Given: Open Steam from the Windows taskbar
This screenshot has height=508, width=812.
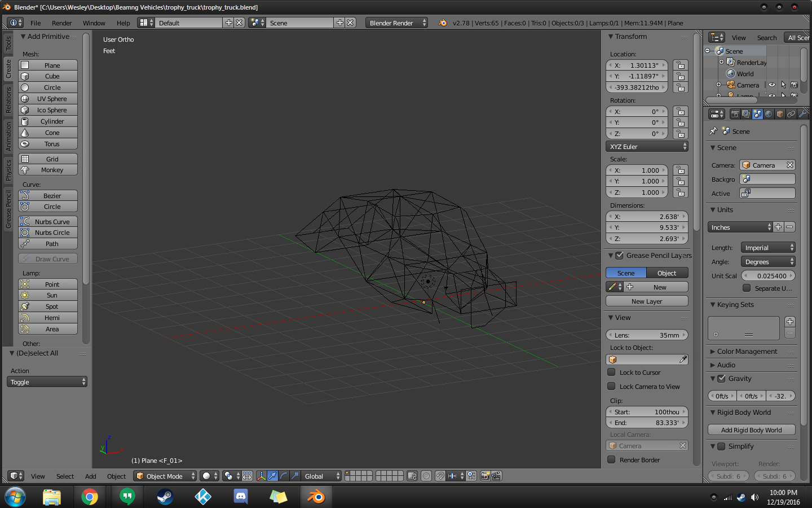Looking at the screenshot, I should pyautogui.click(x=165, y=497).
